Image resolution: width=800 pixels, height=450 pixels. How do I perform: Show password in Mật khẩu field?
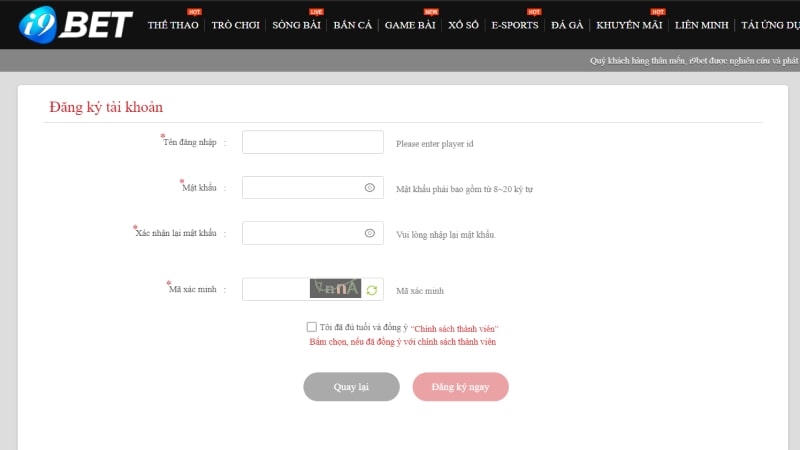click(369, 187)
